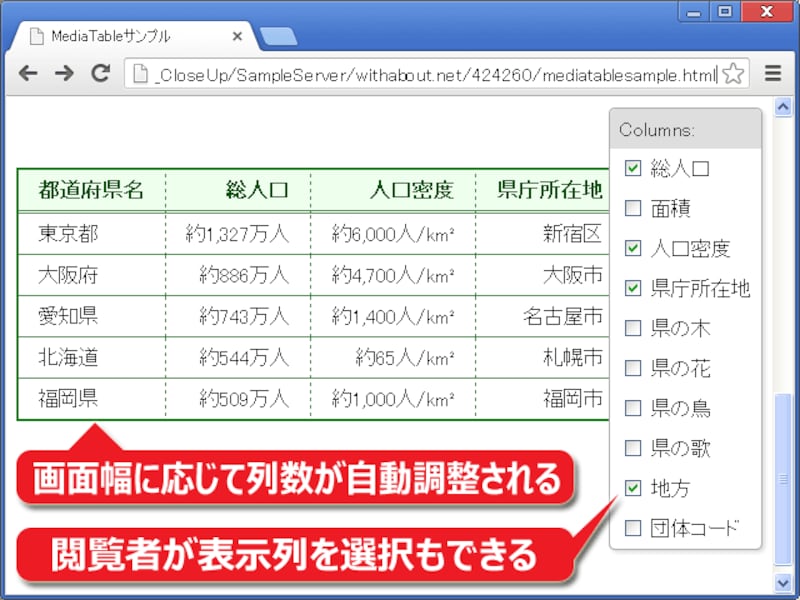Image resolution: width=800 pixels, height=600 pixels.
Task: Enable the 県の木 column checkbox
Action: (633, 328)
